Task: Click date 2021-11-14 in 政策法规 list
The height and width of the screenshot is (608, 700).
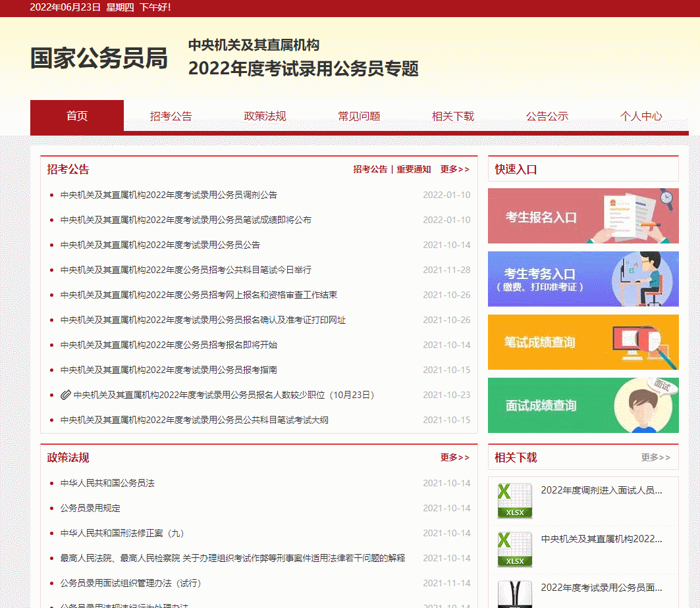Action: pos(446,583)
